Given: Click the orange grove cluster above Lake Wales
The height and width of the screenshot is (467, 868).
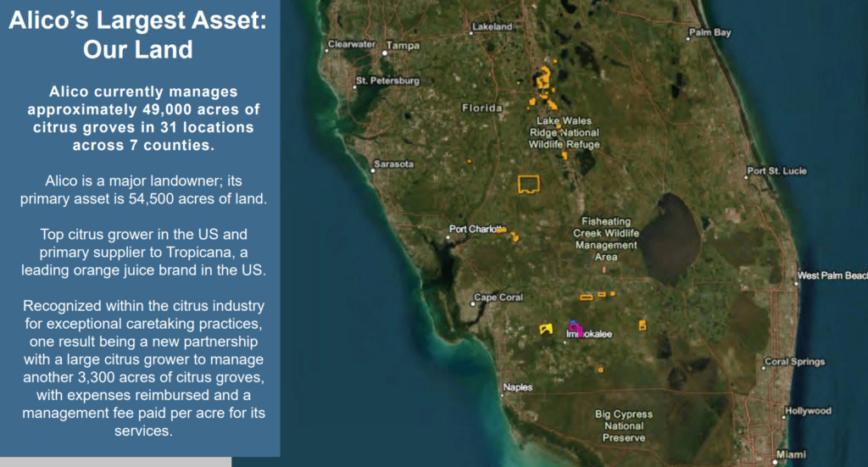Looking at the screenshot, I should click(545, 87).
